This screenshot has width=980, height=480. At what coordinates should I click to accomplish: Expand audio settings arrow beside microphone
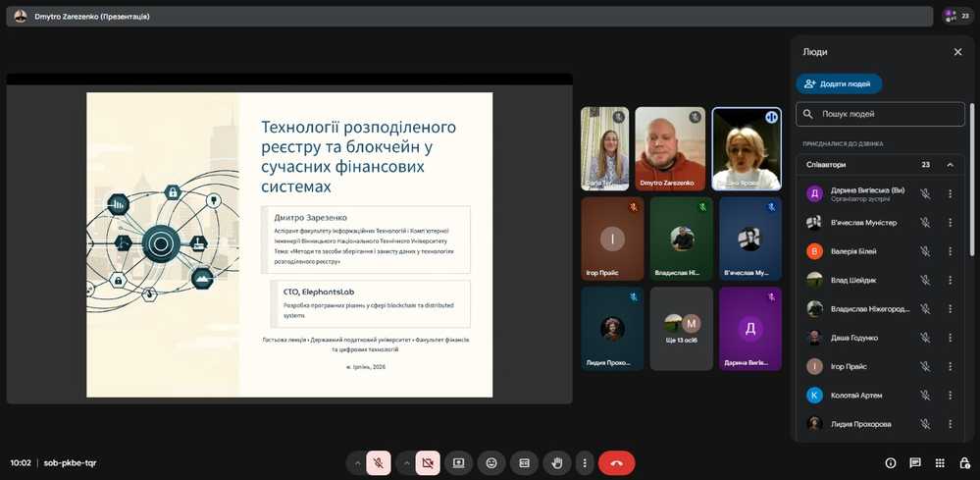[355, 462]
